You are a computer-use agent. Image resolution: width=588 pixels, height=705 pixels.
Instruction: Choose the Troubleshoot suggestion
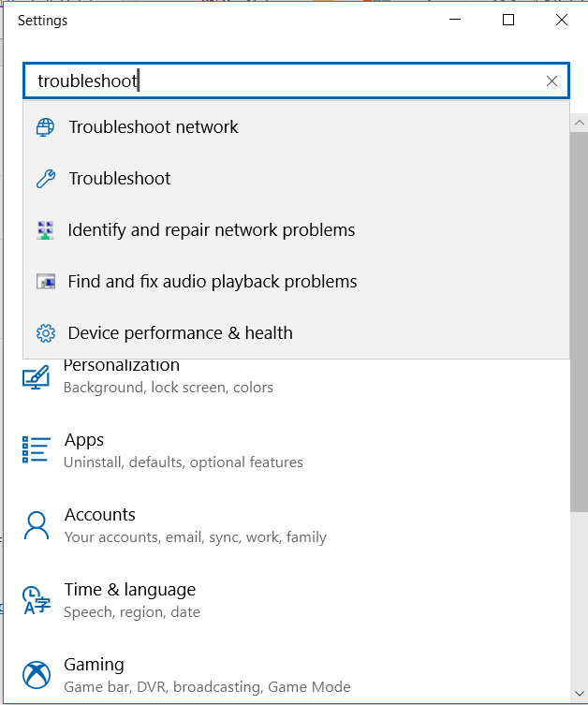296,179
